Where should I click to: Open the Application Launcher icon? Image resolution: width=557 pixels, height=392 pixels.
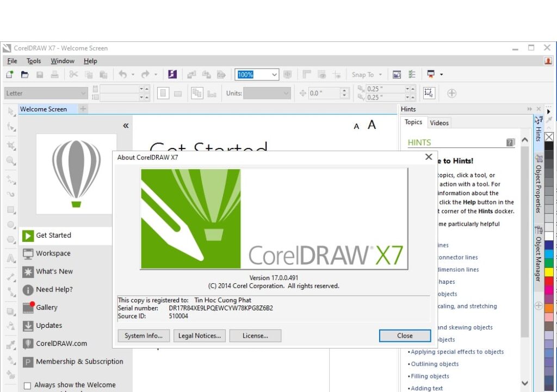(431, 74)
